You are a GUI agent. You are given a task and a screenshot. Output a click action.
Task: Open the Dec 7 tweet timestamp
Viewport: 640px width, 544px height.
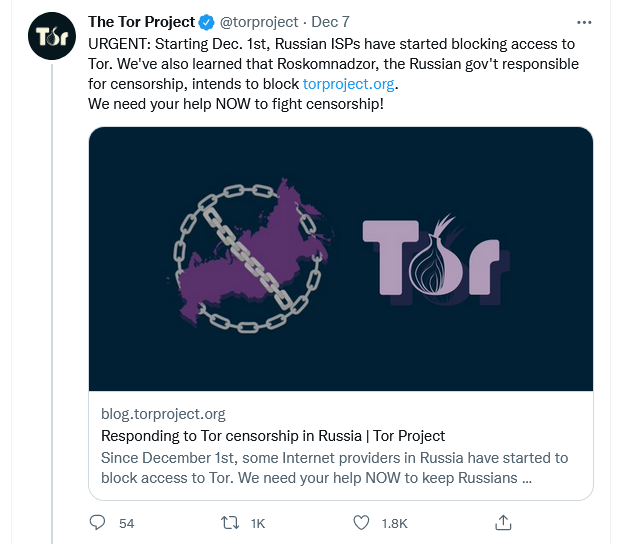[330, 22]
